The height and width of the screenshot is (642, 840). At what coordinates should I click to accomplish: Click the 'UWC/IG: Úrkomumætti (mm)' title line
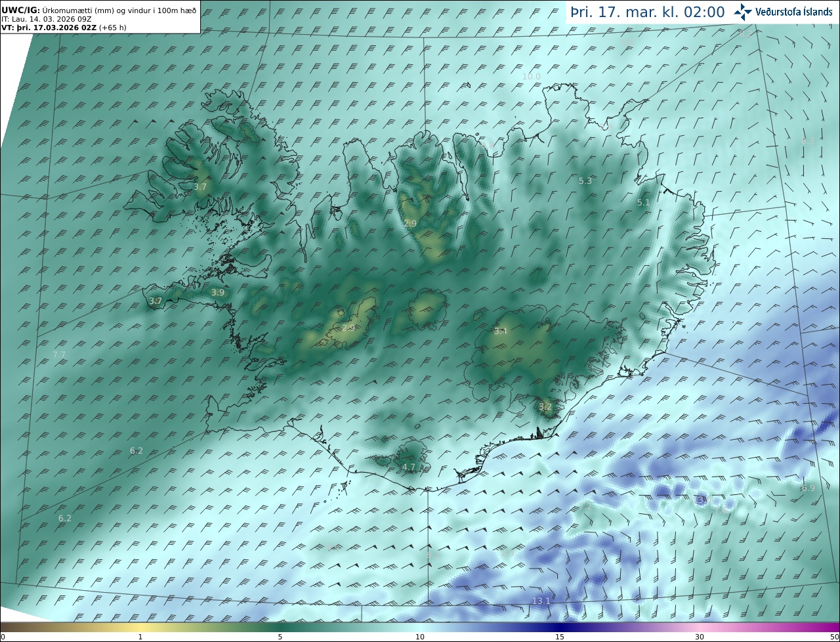[99, 10]
